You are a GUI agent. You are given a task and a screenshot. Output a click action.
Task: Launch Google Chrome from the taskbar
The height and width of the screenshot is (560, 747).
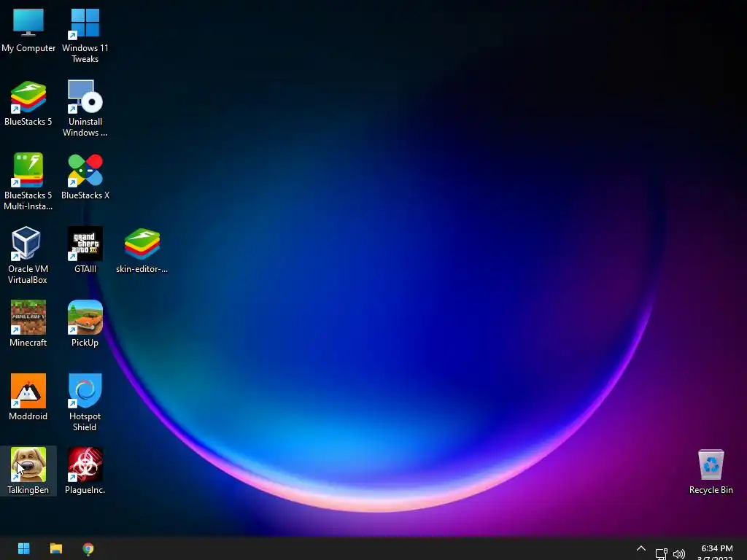pyautogui.click(x=88, y=548)
